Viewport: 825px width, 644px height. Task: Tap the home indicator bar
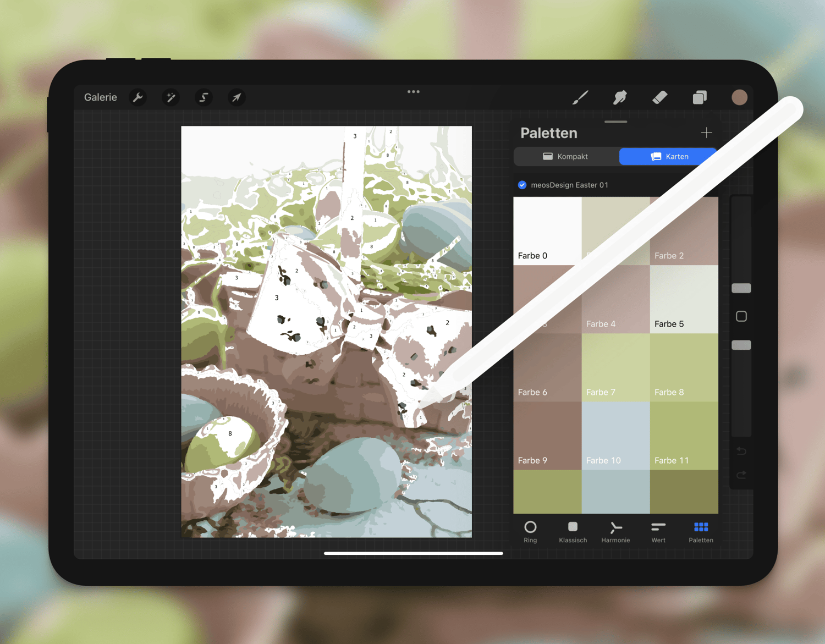(414, 553)
